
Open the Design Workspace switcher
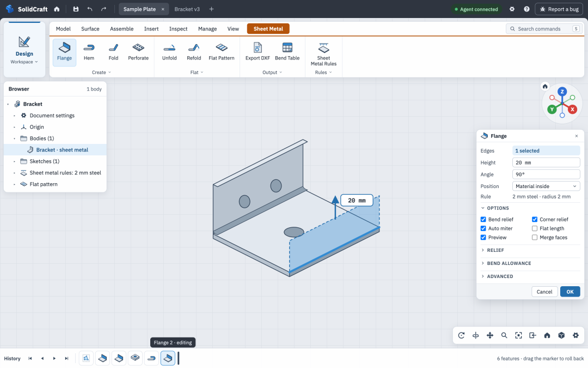24,50
